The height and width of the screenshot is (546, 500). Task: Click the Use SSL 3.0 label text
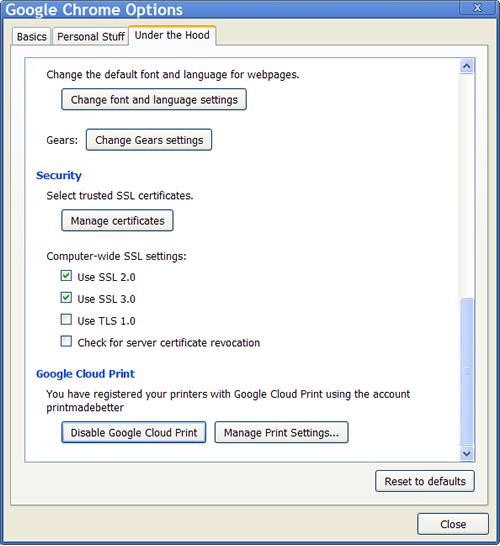tap(106, 299)
